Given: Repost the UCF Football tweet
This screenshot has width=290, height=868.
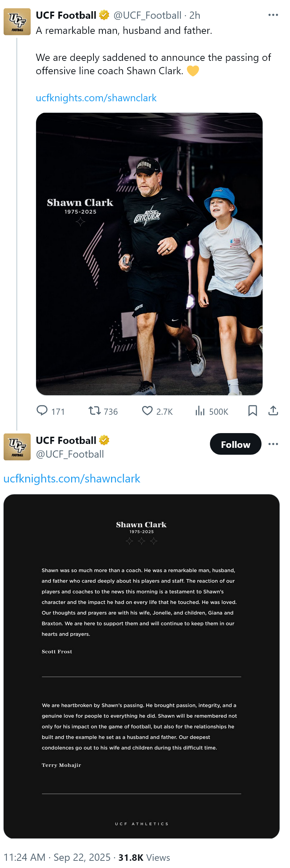Looking at the screenshot, I should click(95, 411).
